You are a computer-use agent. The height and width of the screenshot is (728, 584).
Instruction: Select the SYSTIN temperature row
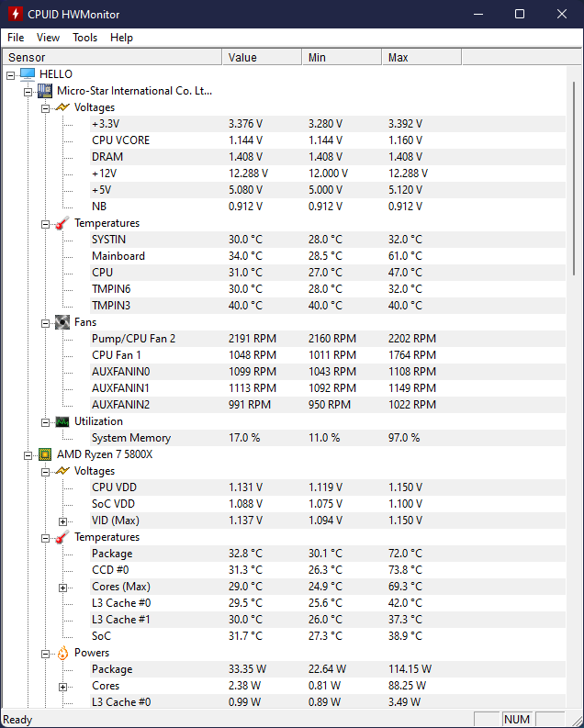click(x=328, y=240)
